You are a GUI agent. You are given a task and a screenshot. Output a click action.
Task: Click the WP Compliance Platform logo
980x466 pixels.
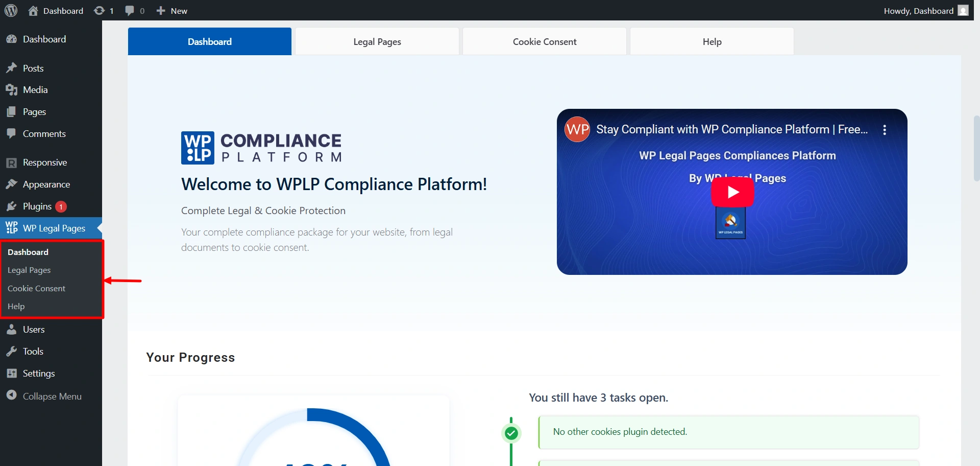[261, 148]
